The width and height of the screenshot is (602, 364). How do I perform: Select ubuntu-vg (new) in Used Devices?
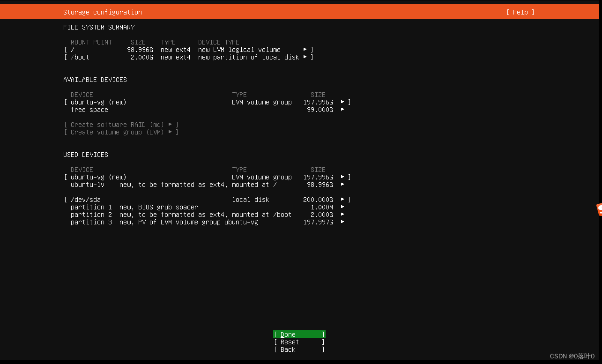click(x=207, y=177)
